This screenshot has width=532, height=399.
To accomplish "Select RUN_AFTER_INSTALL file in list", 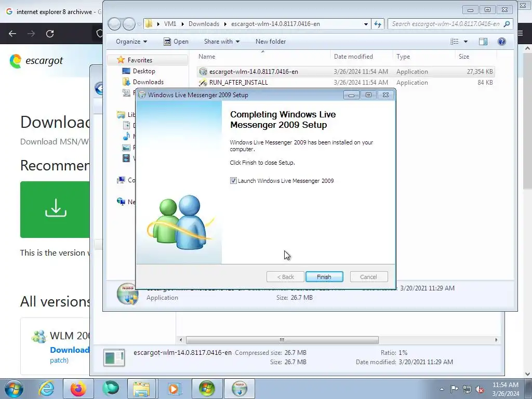I will 345,83.
